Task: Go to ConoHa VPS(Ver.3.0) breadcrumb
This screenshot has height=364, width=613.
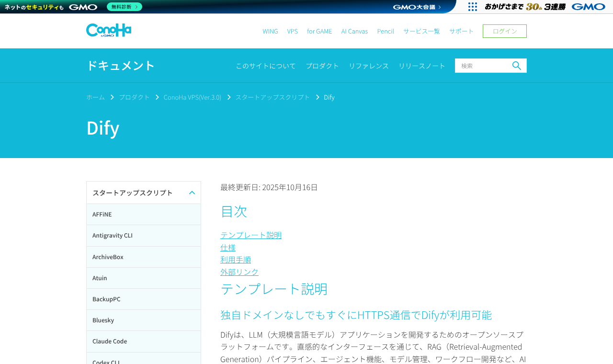Action: (193, 97)
